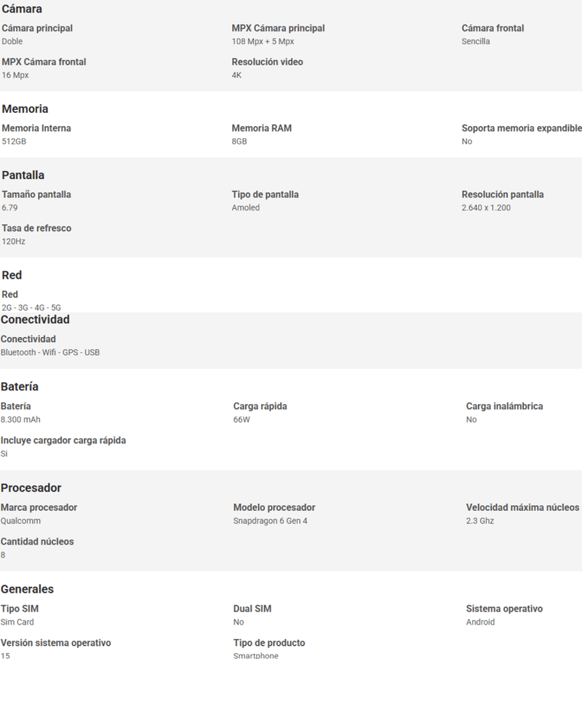Viewport: 582px width, 728px height.
Task: Click the Memoria section heading
Action: coord(25,108)
